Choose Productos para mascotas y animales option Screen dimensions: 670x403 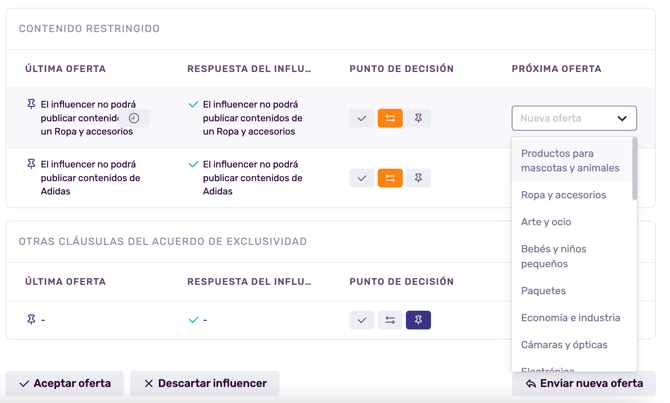570,161
